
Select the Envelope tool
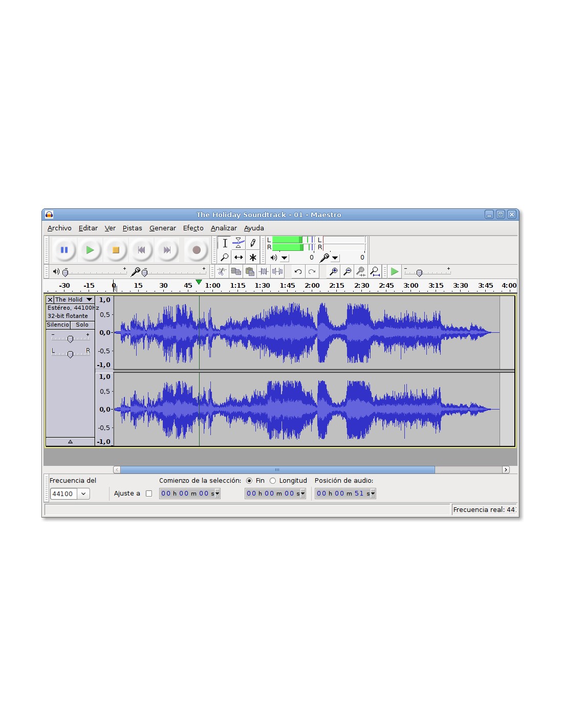(x=239, y=243)
